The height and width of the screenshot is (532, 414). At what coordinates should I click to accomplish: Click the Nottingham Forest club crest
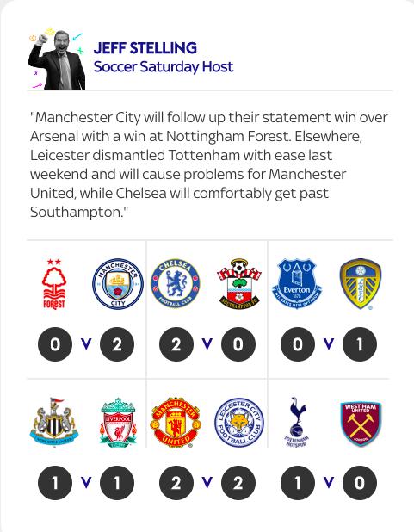point(54,284)
